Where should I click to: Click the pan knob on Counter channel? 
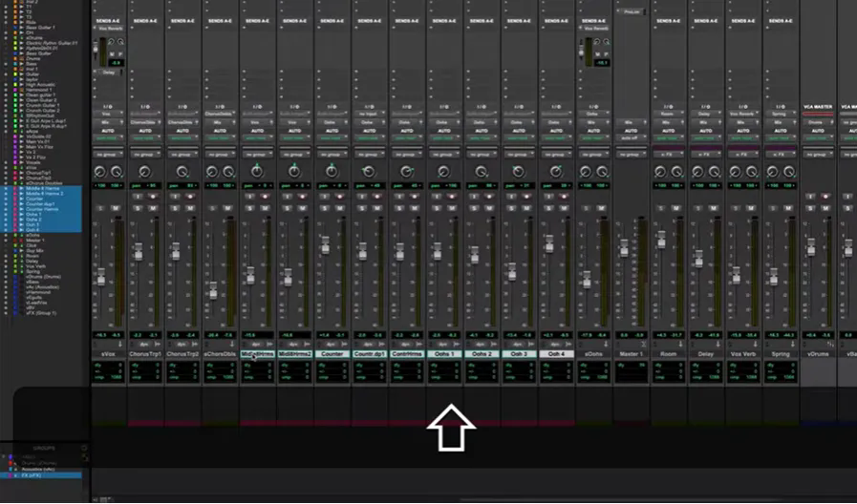pos(332,172)
